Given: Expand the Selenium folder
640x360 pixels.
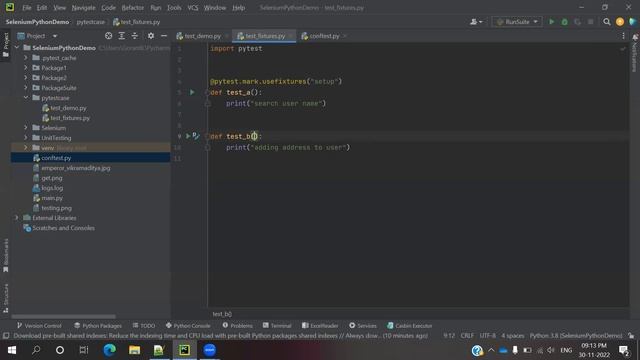Looking at the screenshot, I should 26,128.
